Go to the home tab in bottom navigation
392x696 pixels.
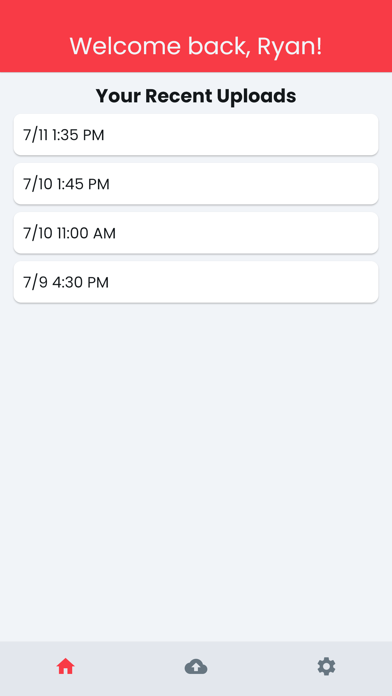[65, 667]
